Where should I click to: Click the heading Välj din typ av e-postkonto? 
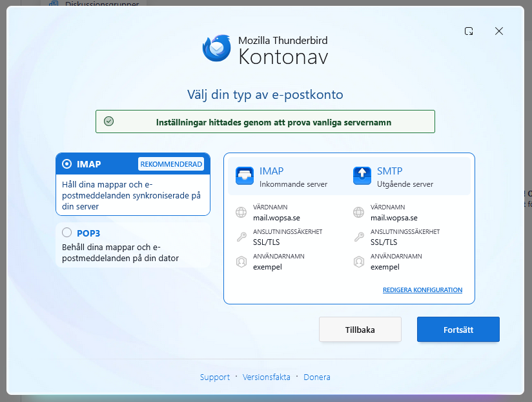265,94
